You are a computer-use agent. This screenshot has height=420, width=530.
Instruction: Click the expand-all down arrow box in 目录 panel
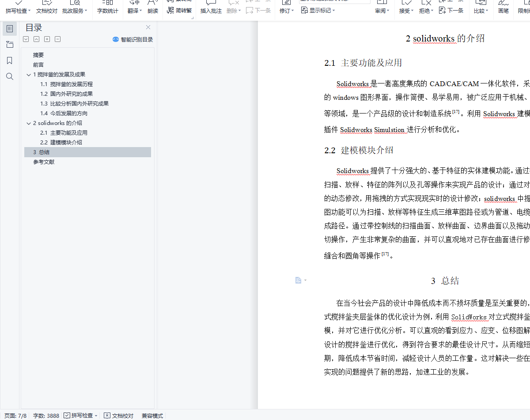pos(26,39)
